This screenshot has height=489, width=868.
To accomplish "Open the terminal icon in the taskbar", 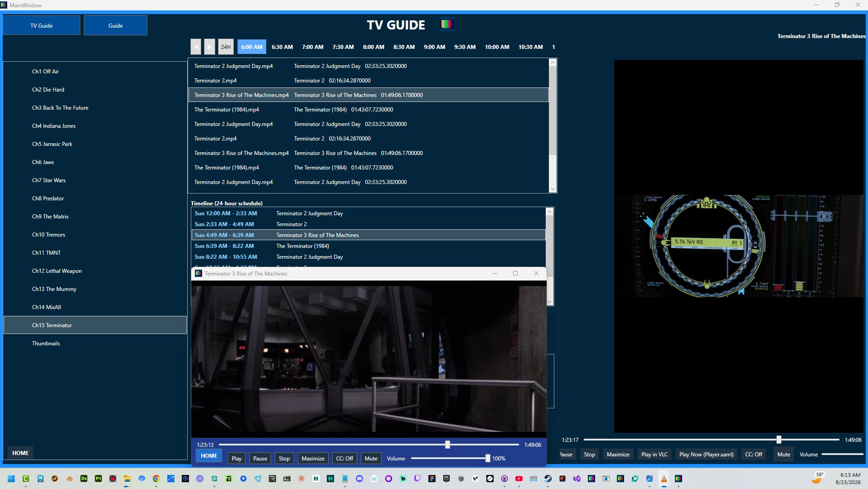I will coord(287,479).
